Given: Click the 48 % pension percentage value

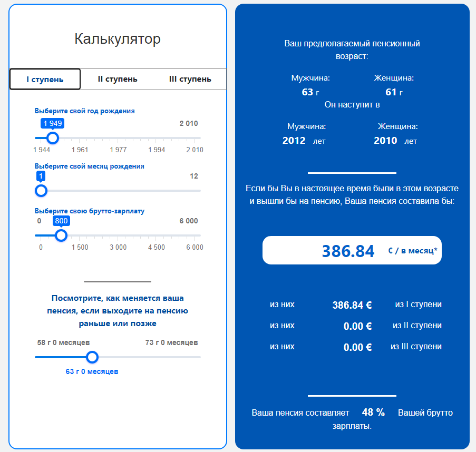Looking at the screenshot, I should click(x=373, y=412).
